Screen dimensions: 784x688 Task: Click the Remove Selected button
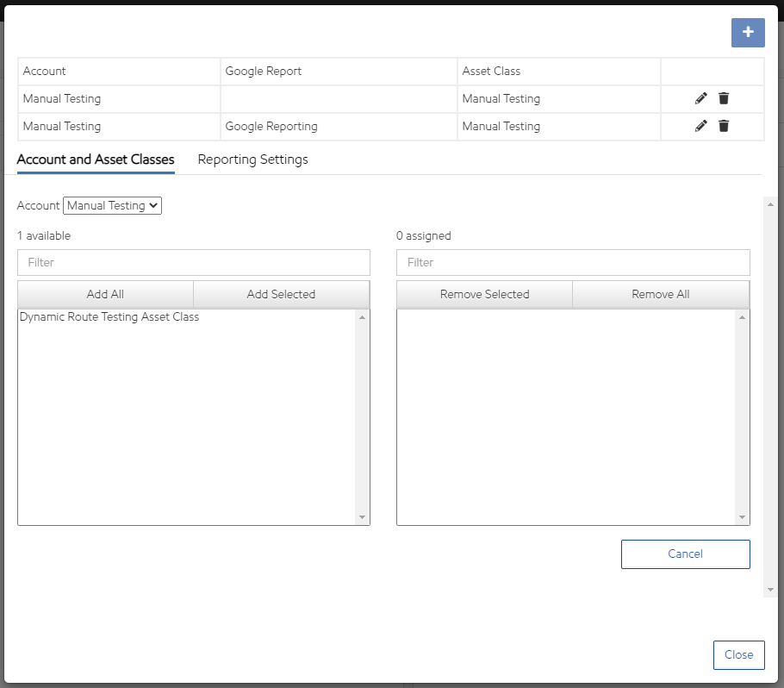click(484, 294)
